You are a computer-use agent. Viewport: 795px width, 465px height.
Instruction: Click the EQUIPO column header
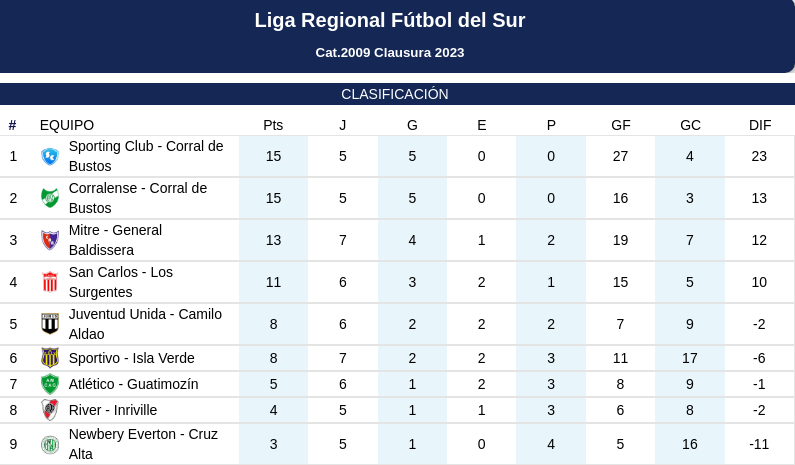[67, 125]
